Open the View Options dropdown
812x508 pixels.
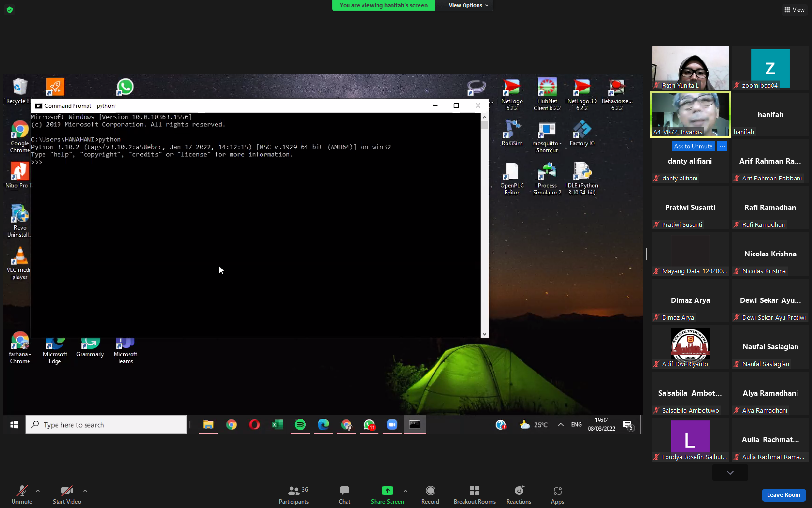[468, 5]
